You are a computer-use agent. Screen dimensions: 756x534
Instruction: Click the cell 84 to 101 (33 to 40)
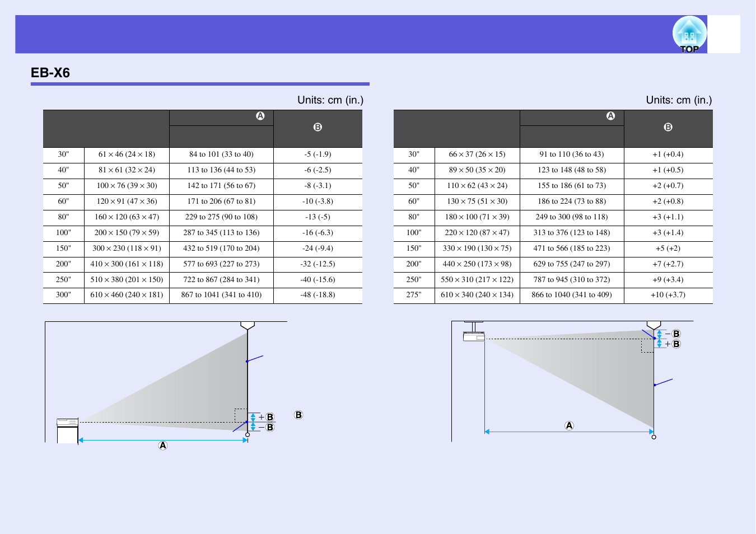click(x=221, y=154)
